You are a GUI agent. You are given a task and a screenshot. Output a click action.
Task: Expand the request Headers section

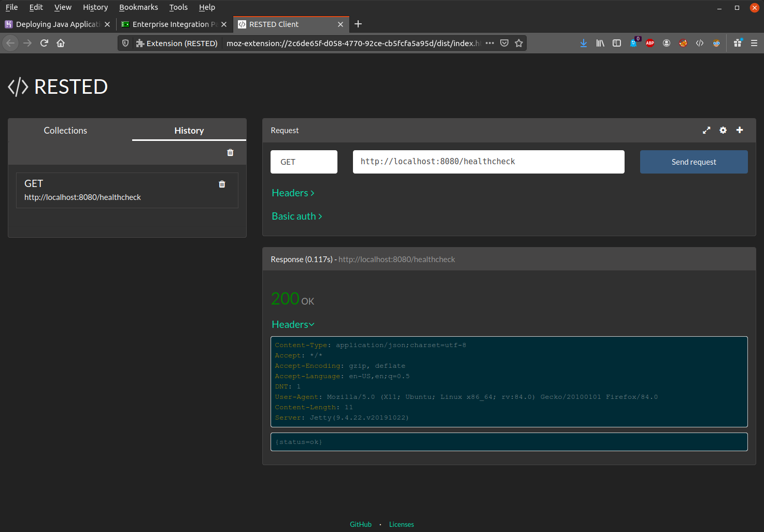pos(293,193)
